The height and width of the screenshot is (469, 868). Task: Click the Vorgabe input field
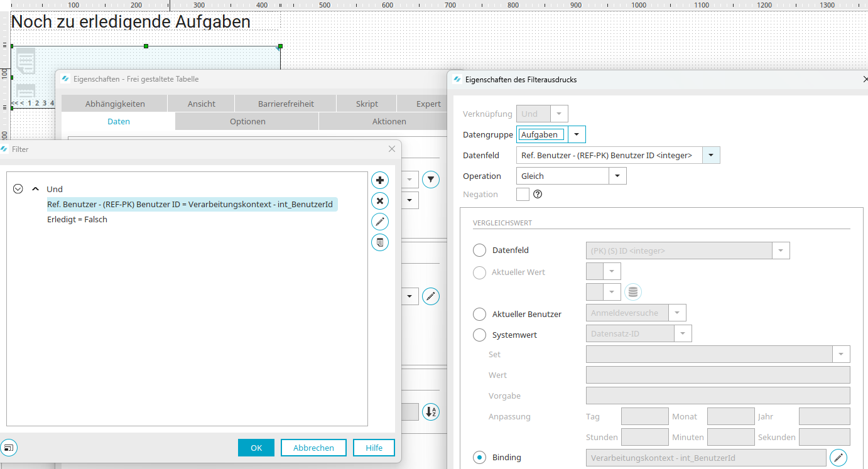point(718,396)
